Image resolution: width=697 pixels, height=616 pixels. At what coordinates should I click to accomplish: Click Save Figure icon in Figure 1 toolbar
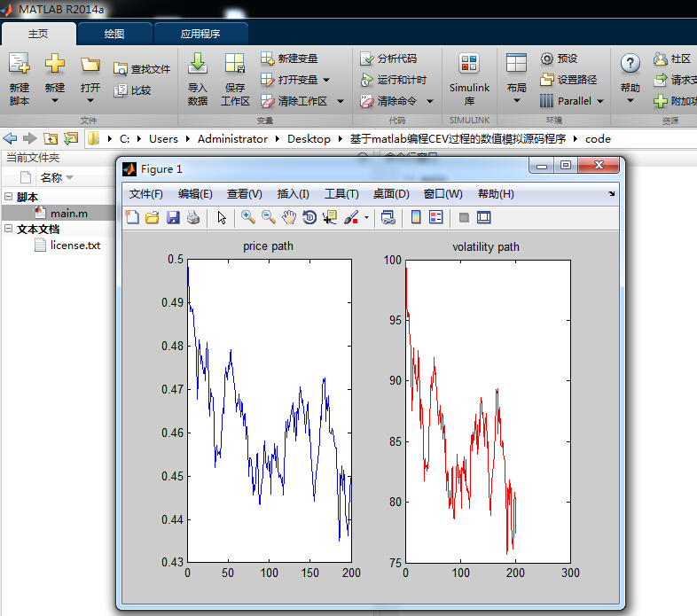pos(173,217)
